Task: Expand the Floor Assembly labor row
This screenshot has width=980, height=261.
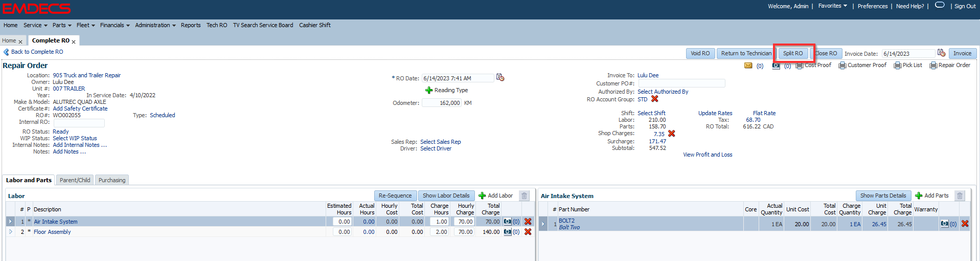Action: coord(11,232)
